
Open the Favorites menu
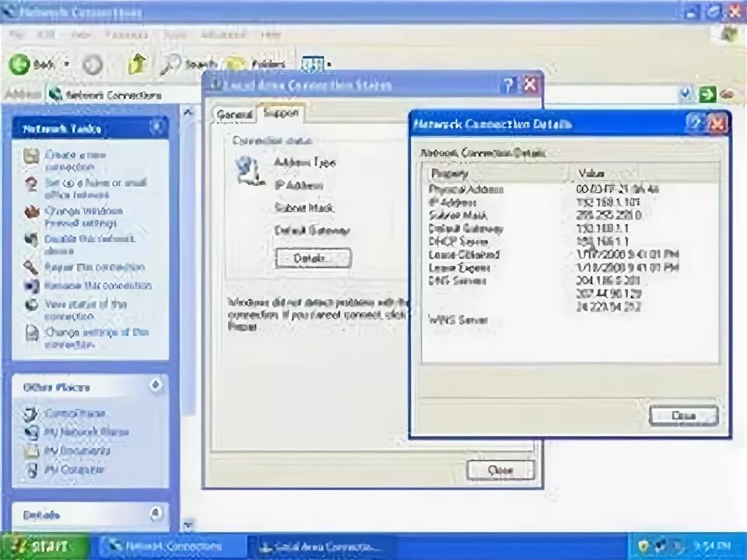(126, 35)
